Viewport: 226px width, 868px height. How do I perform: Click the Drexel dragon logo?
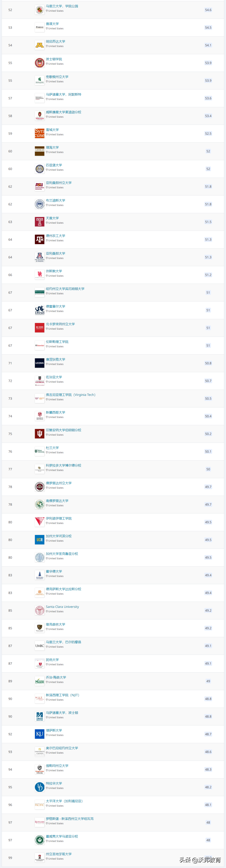coord(39,310)
